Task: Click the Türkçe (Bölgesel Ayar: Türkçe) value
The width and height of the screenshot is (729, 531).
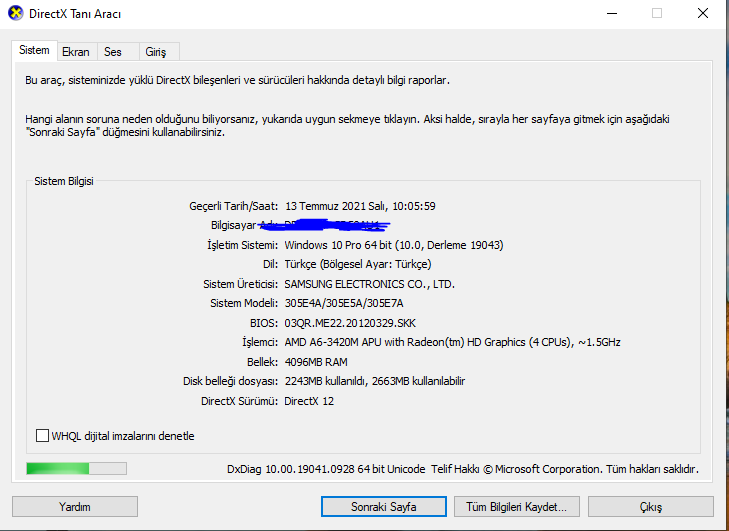Action: point(358,264)
